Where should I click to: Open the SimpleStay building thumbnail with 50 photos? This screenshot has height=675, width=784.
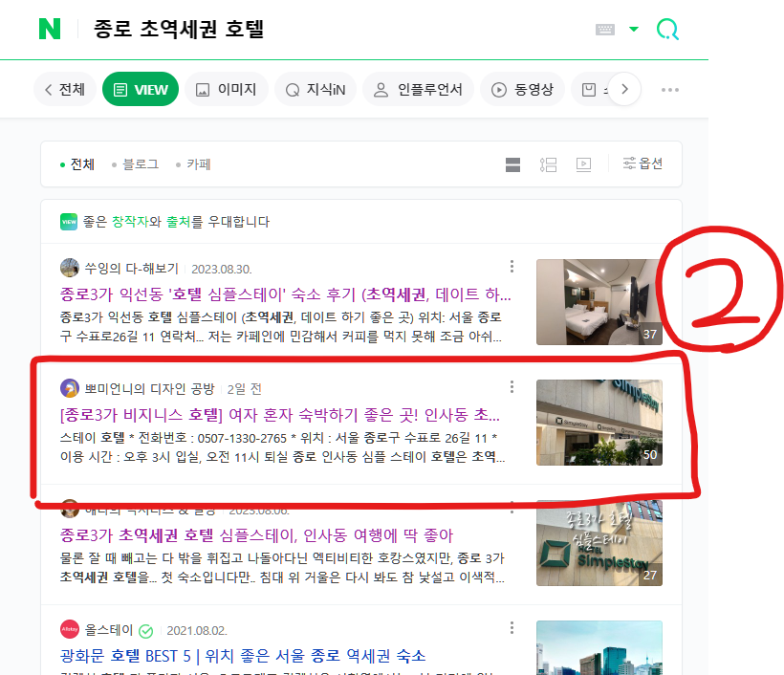pyautogui.click(x=599, y=423)
